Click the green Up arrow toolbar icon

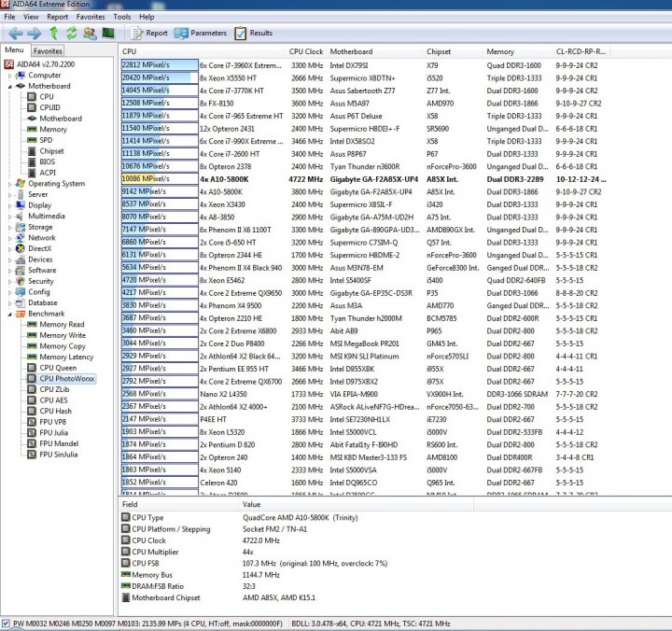(53, 33)
